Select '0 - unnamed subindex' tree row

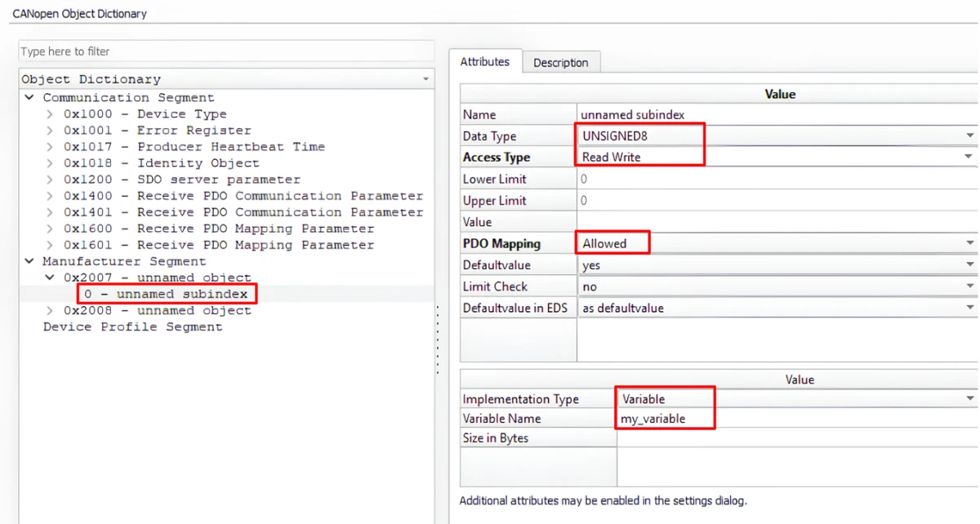[226, 294]
